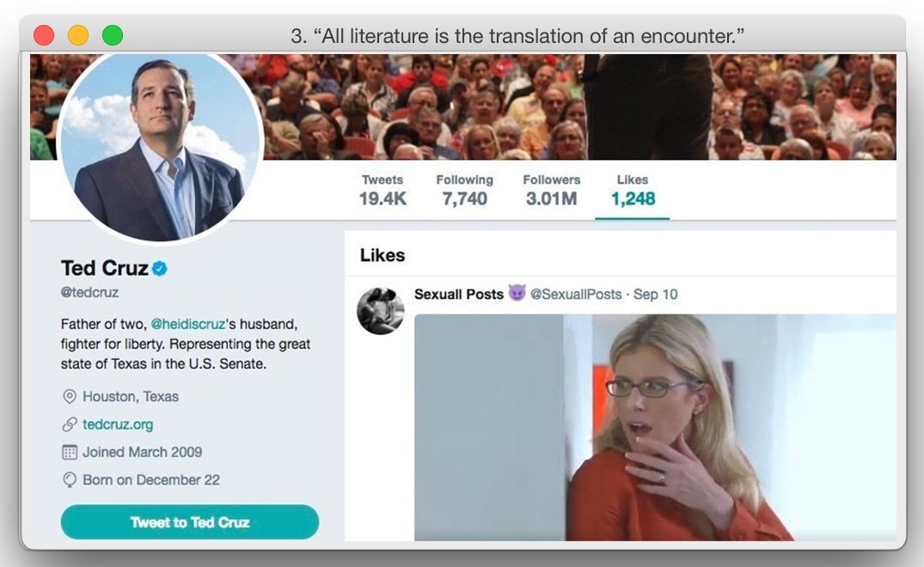
Task: Follow the @heidiscruz mention link
Action: point(188,324)
